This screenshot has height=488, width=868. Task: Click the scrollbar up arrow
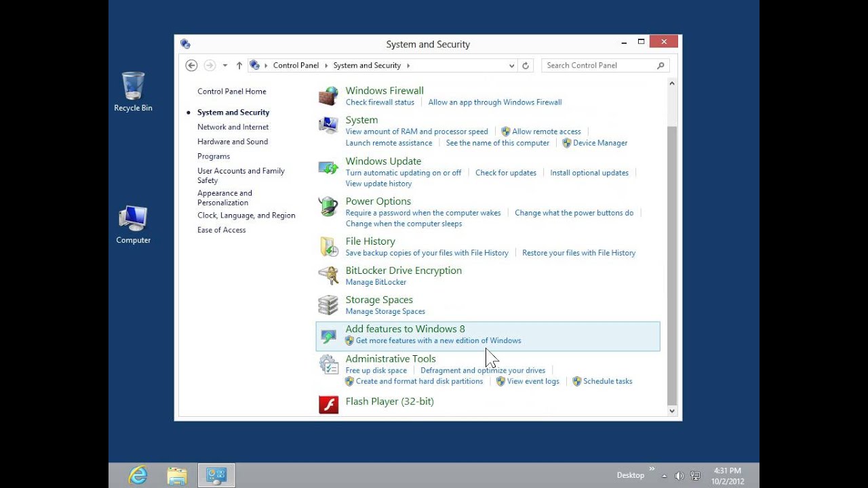[672, 84]
